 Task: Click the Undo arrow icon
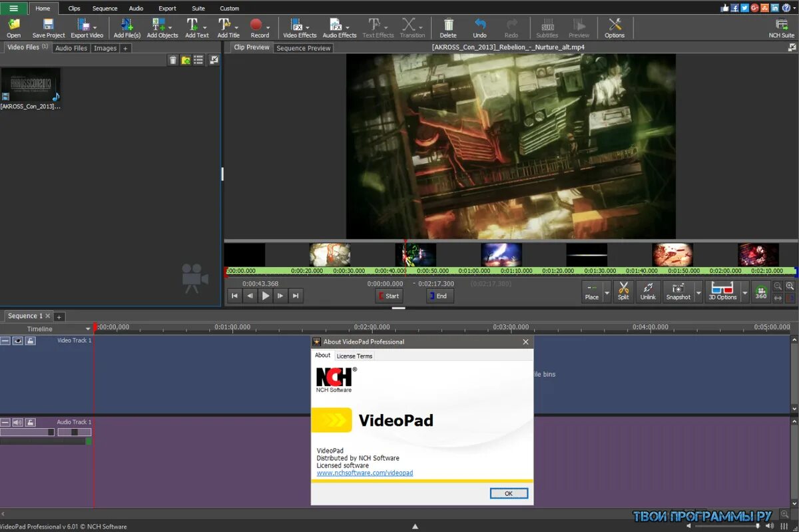(480, 27)
